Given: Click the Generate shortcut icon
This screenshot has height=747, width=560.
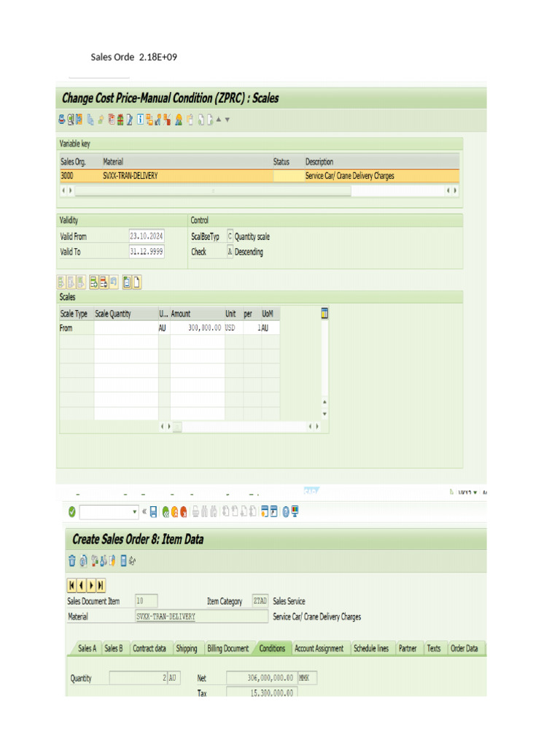Looking at the screenshot, I should [x=274, y=511].
